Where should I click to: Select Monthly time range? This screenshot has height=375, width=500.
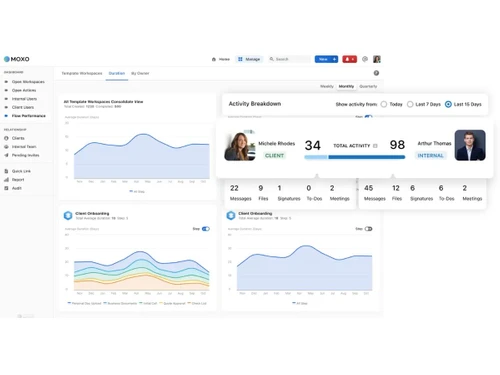coord(346,86)
